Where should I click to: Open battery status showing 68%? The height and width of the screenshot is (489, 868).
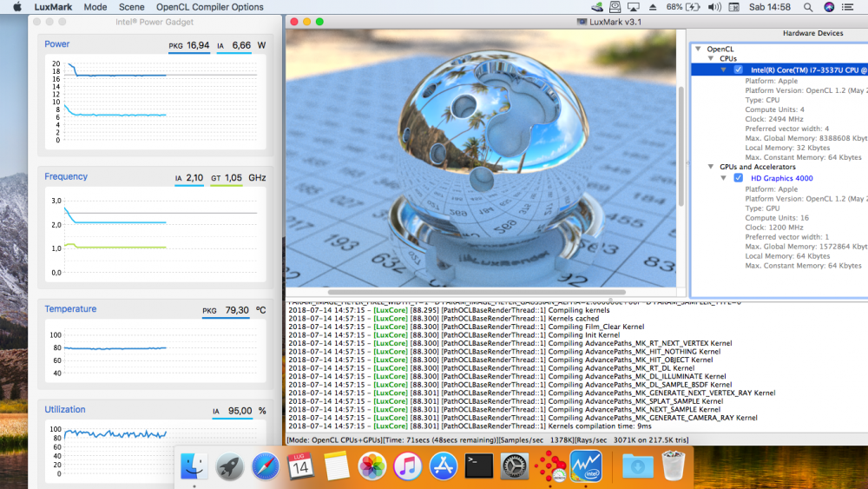point(683,7)
